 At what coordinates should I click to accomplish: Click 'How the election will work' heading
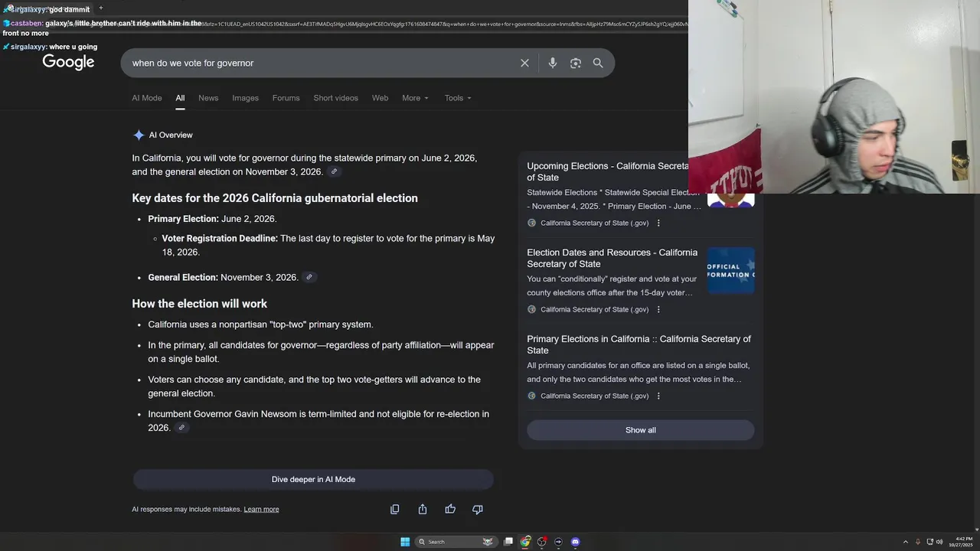pos(199,304)
